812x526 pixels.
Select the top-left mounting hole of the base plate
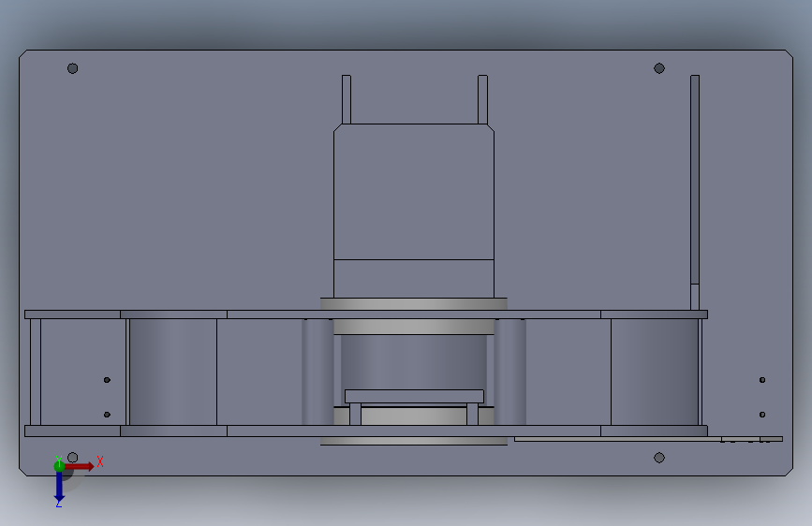pyautogui.click(x=72, y=68)
